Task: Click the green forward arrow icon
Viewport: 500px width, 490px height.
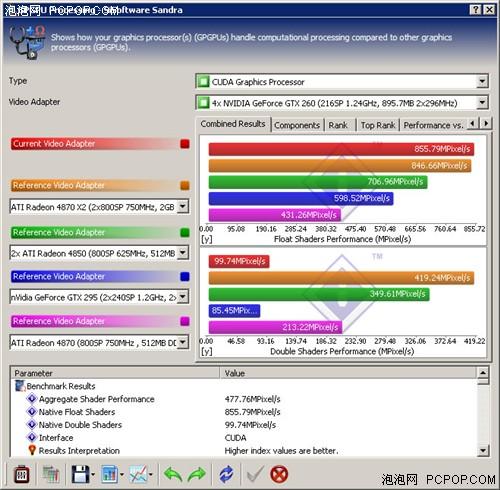Action: click(197, 474)
